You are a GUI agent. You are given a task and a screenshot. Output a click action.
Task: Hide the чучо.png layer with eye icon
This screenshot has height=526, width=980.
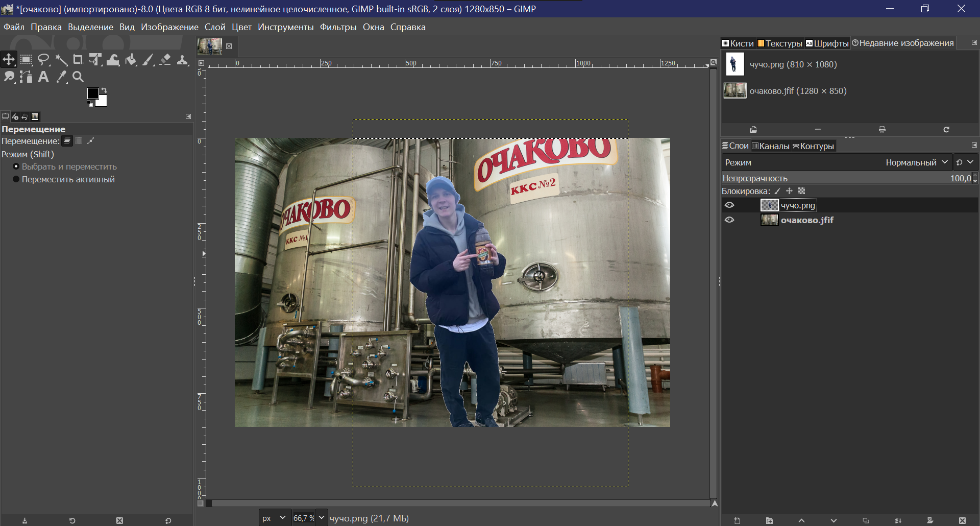point(729,205)
